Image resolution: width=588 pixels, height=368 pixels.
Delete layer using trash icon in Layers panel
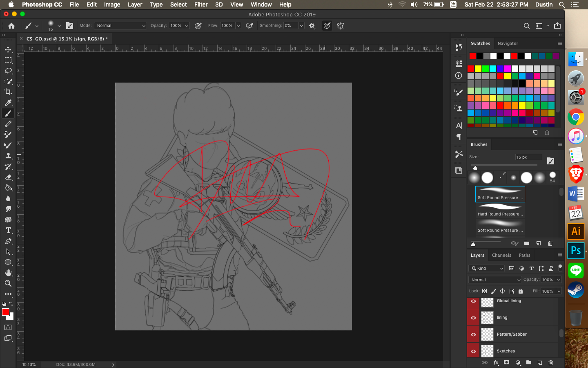(550, 363)
